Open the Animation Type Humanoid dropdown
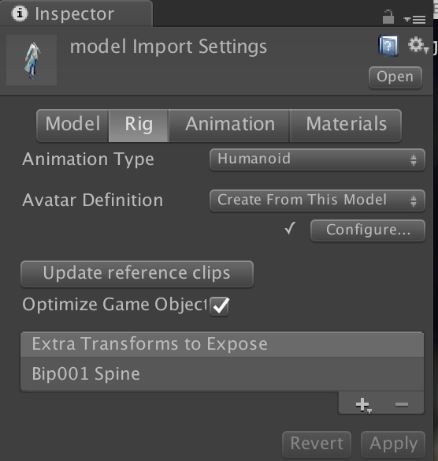The height and width of the screenshot is (461, 438). 317,160
